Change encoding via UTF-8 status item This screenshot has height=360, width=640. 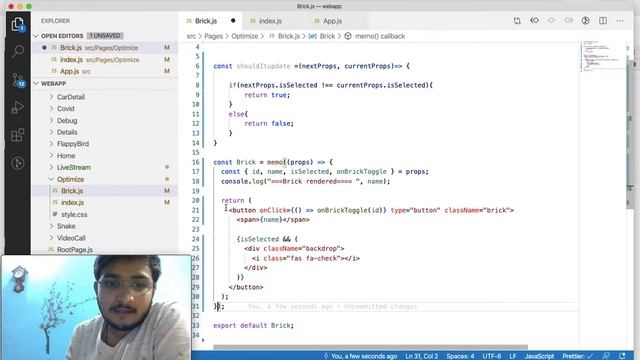click(492, 356)
